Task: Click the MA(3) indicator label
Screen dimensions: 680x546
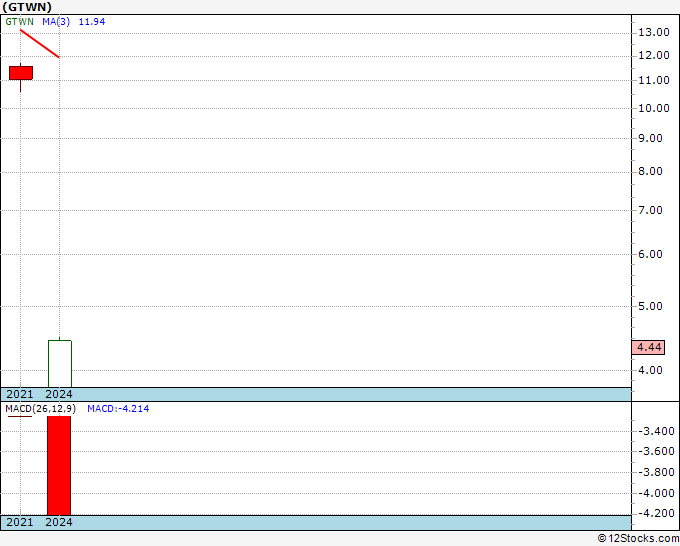Action: click(x=56, y=22)
